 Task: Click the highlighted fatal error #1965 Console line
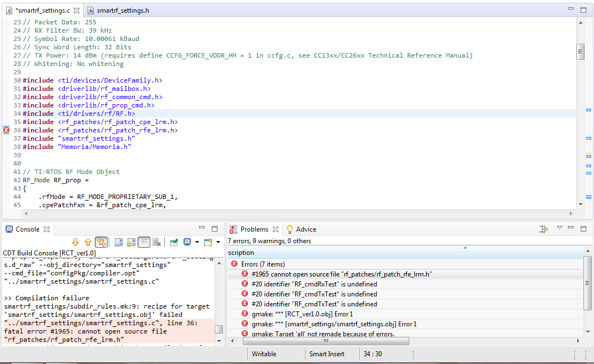click(x=109, y=331)
